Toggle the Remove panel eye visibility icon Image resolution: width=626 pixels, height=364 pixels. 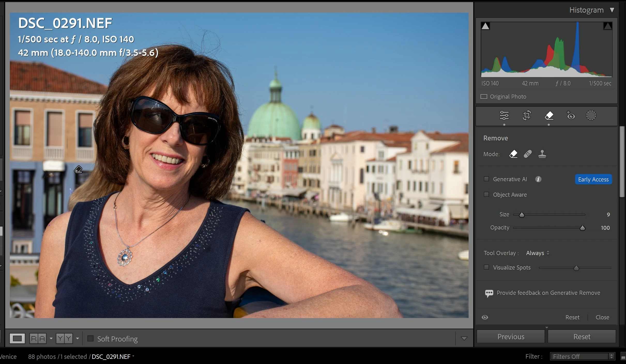pos(485,317)
